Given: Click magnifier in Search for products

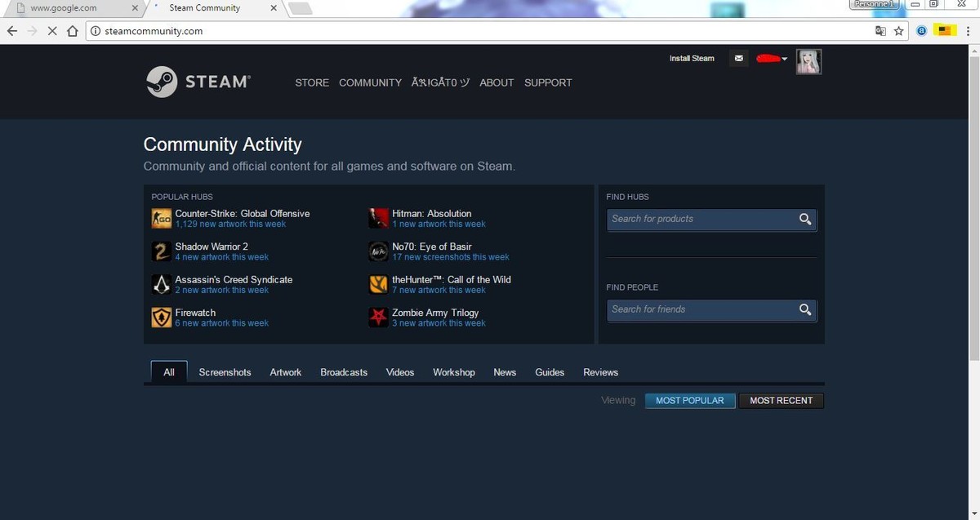Looking at the screenshot, I should pyautogui.click(x=805, y=219).
